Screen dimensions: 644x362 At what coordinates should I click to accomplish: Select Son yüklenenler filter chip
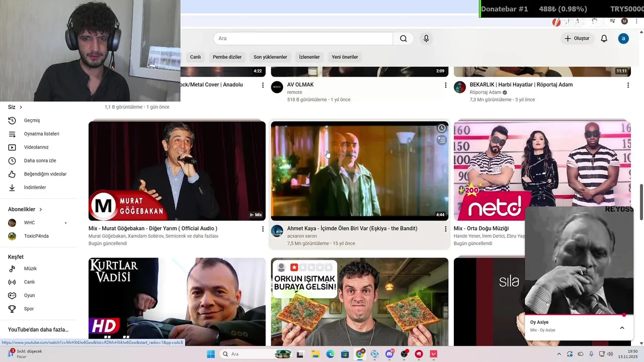click(x=270, y=57)
